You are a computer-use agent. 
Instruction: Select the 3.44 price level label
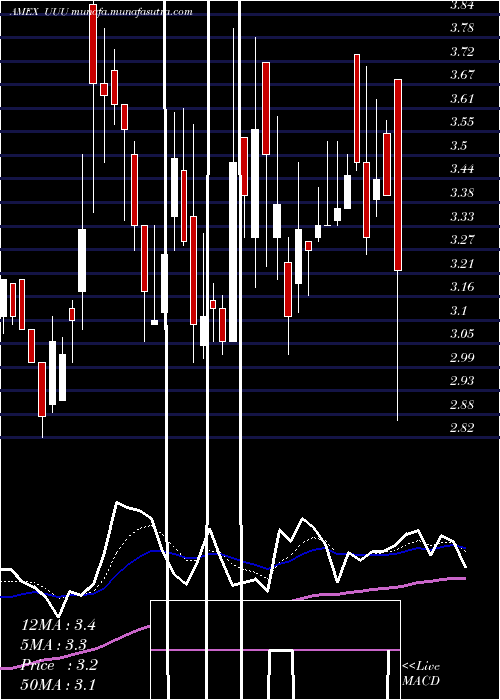[462, 169]
